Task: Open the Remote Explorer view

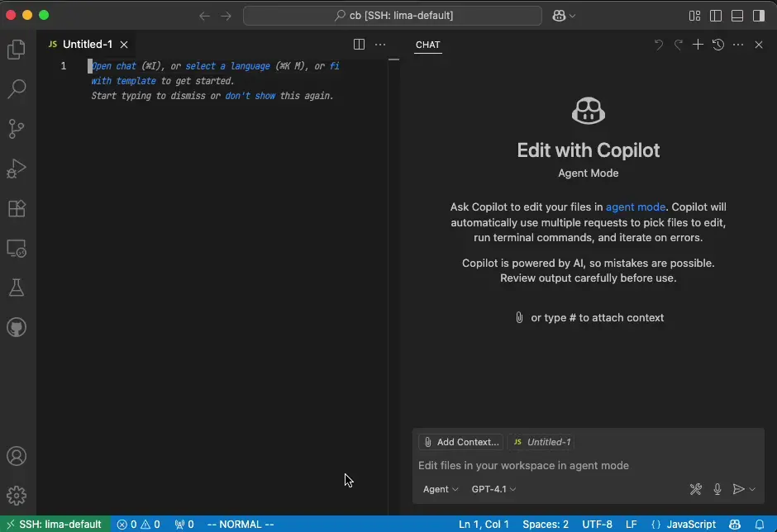Action: click(17, 248)
